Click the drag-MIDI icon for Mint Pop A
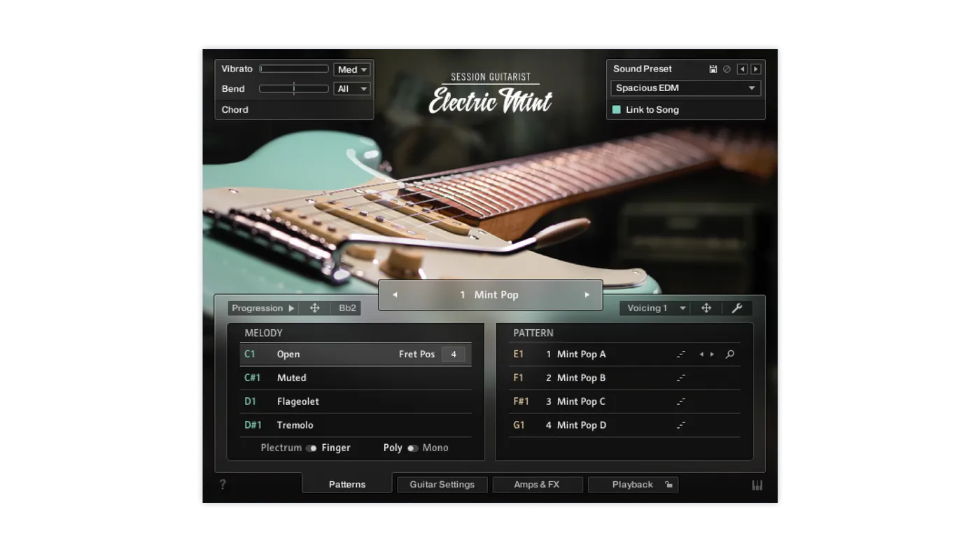Viewport: 980px width, 552px height. click(681, 354)
